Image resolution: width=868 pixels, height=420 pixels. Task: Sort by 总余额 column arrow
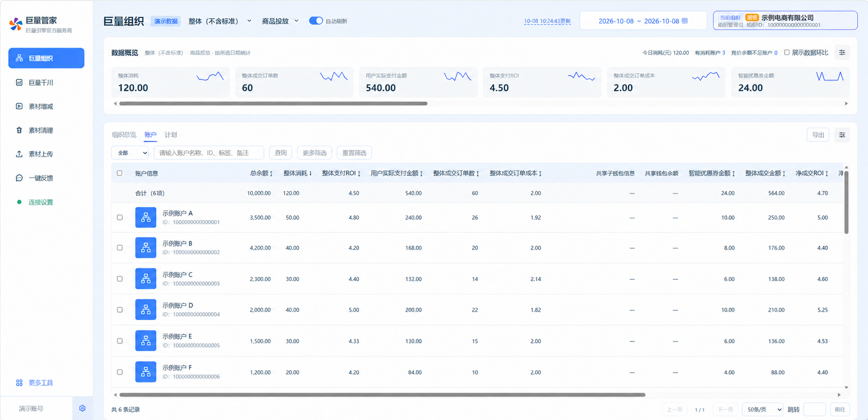point(271,173)
